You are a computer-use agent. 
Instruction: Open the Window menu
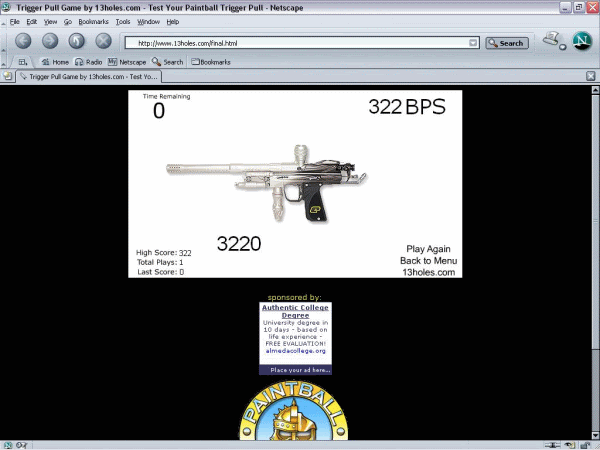coord(148,22)
